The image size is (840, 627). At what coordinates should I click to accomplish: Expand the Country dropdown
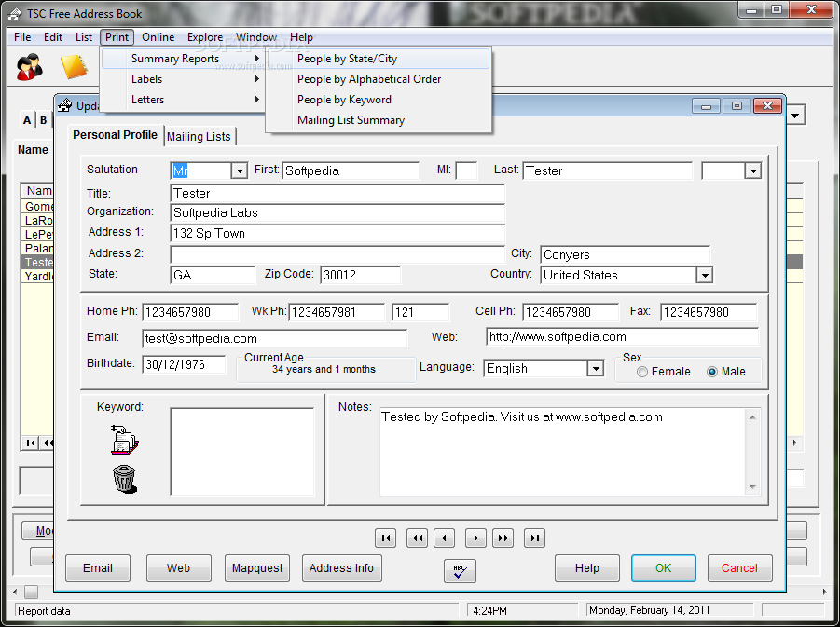705,275
